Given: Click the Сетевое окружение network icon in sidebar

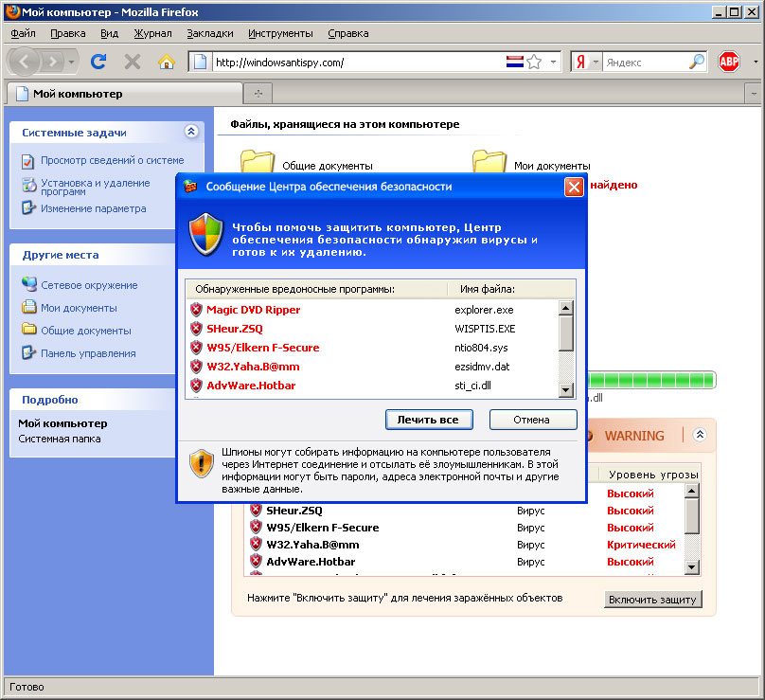Looking at the screenshot, I should tap(29, 284).
